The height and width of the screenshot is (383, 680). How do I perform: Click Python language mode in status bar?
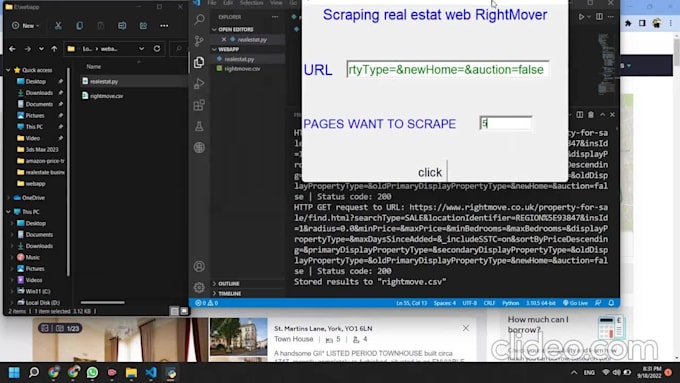tap(510, 303)
